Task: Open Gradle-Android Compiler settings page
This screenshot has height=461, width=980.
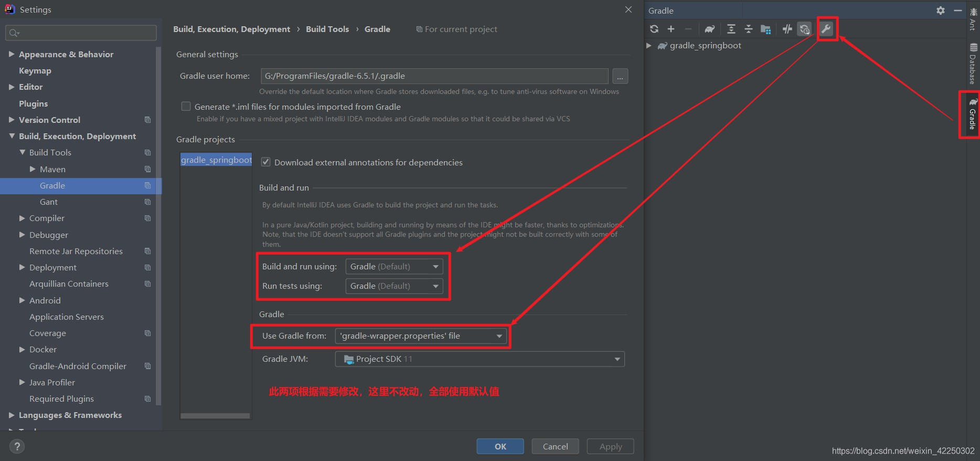Action: tap(78, 366)
